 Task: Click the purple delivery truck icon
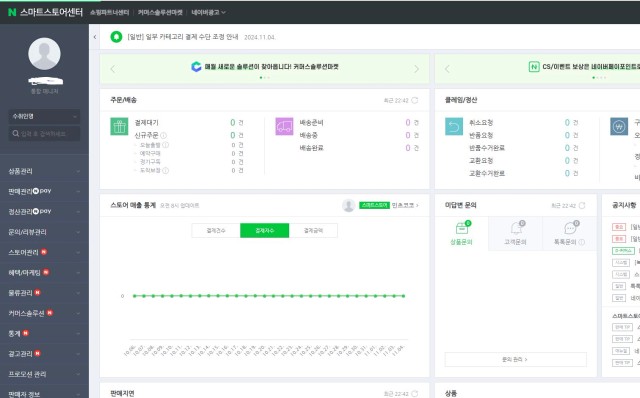pos(284,127)
